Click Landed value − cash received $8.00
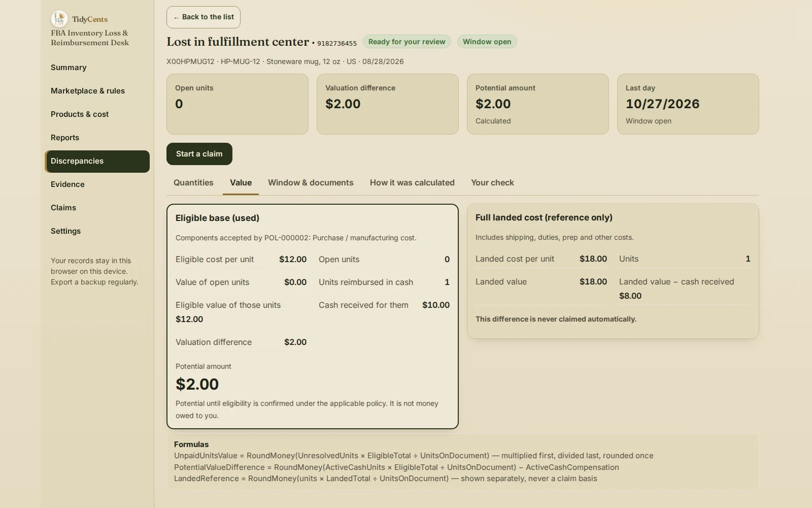Viewport: 812px width, 508px height. tap(685, 289)
